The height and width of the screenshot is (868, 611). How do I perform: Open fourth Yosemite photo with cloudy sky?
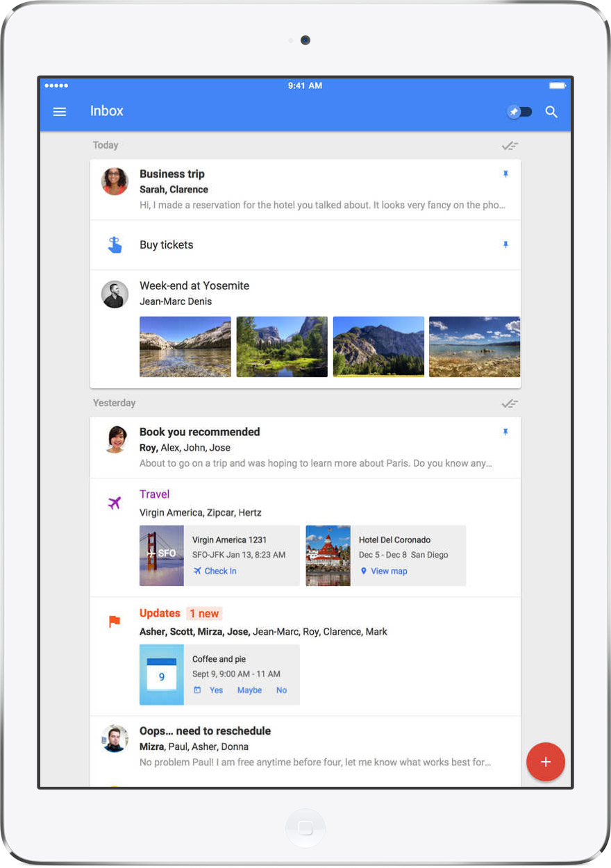tap(474, 347)
